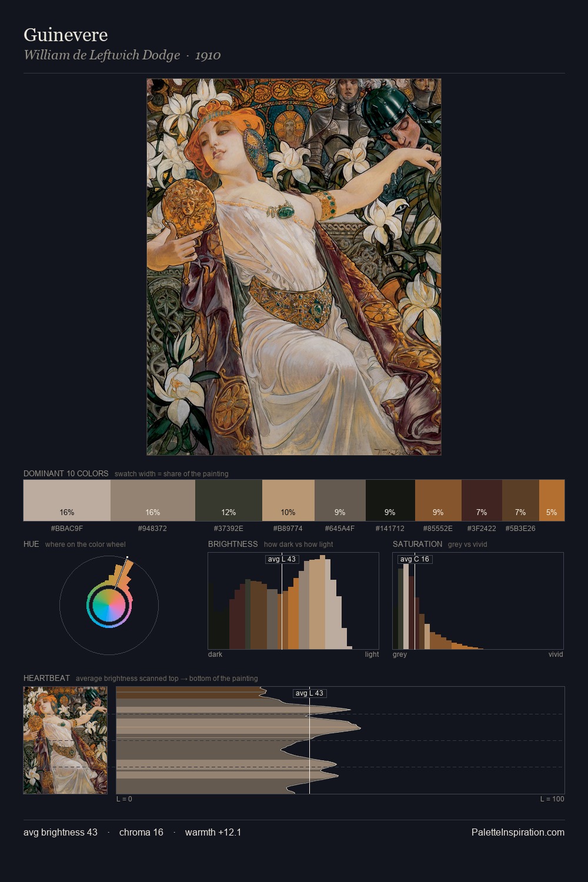Click the 'swatch width = share of the painting' caption

pos(172,474)
